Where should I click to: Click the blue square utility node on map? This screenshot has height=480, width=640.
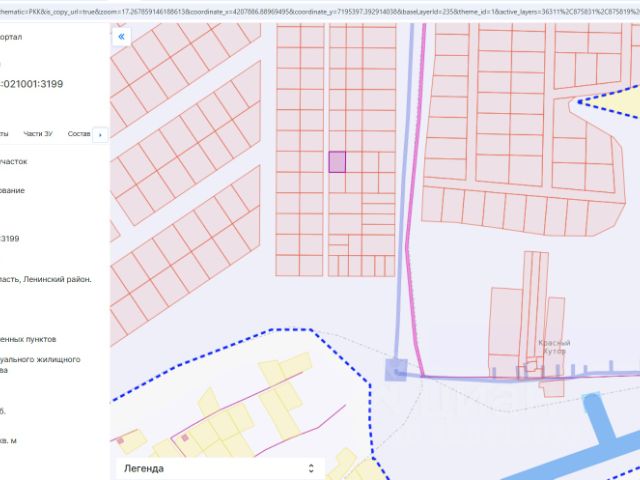click(396, 370)
